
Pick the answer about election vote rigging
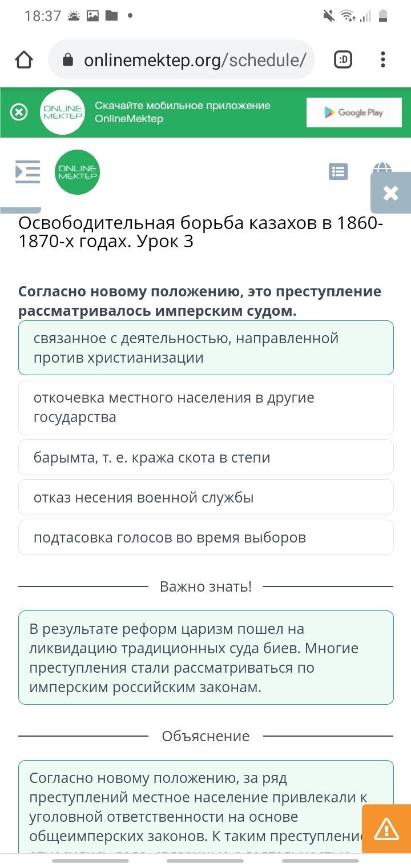point(206,537)
